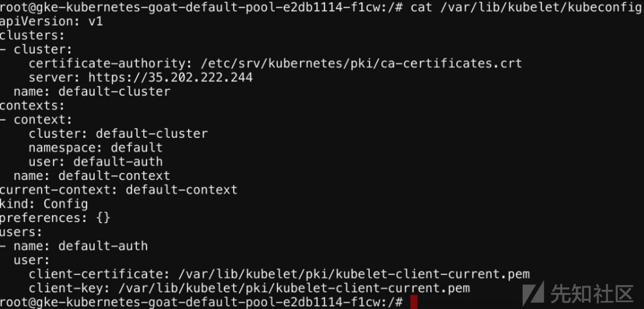Viewport: 644px width, 309px height.
Task: Click the name: default-cluster line
Action: pyautogui.click(x=92, y=91)
